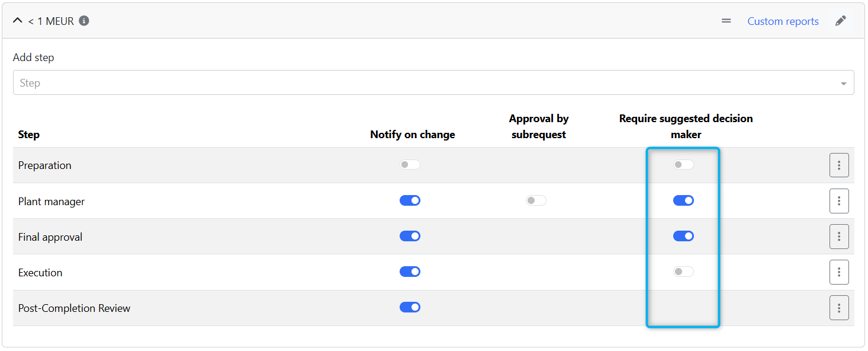868x351 pixels.
Task: Collapse the < 1 MEUR section chevron
Action: click(17, 21)
